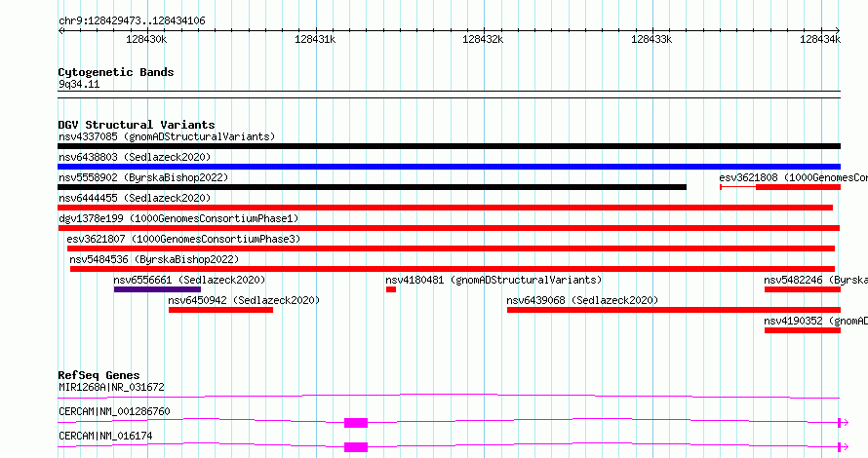Click the purple bar of nsv6556661
The height and width of the screenshot is (458, 868).
(x=157, y=289)
